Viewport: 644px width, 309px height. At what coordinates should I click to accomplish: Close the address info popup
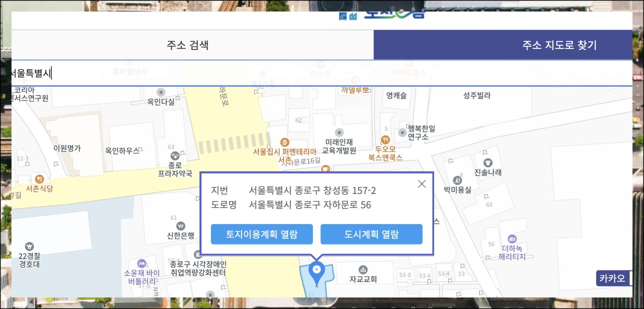(x=422, y=184)
